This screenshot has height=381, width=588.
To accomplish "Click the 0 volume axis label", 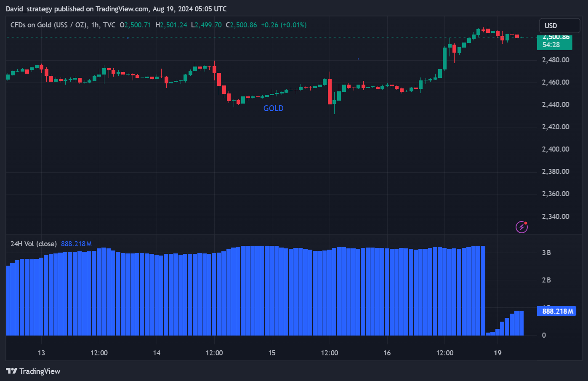I will [544, 336].
